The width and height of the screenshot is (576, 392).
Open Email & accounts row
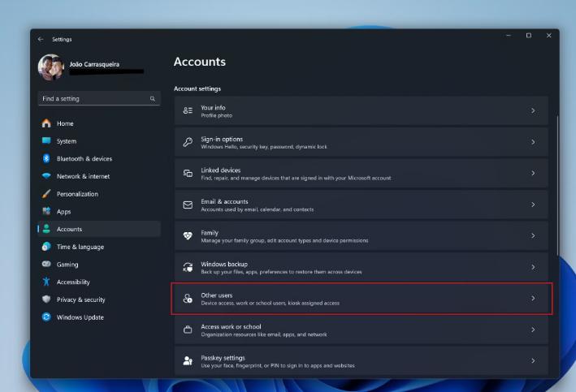click(x=362, y=205)
